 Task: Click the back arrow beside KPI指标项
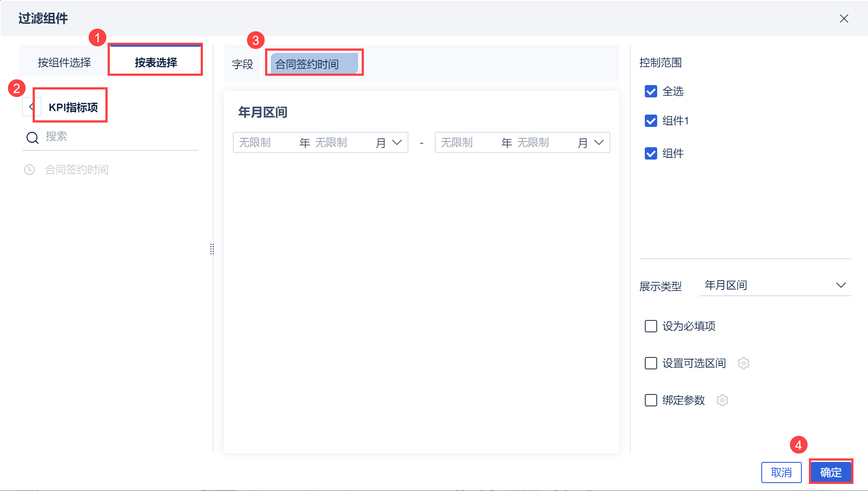click(31, 107)
